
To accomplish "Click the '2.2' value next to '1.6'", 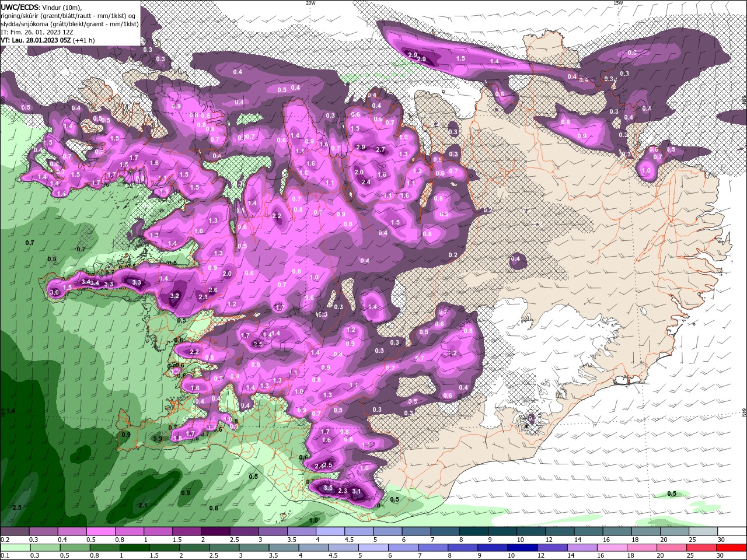I will pos(194,352).
